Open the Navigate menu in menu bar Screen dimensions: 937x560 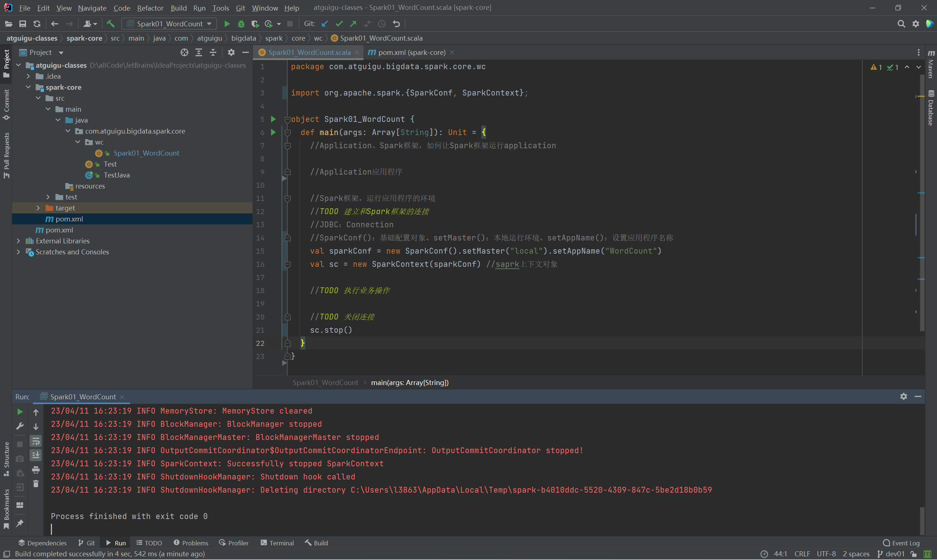91,7
